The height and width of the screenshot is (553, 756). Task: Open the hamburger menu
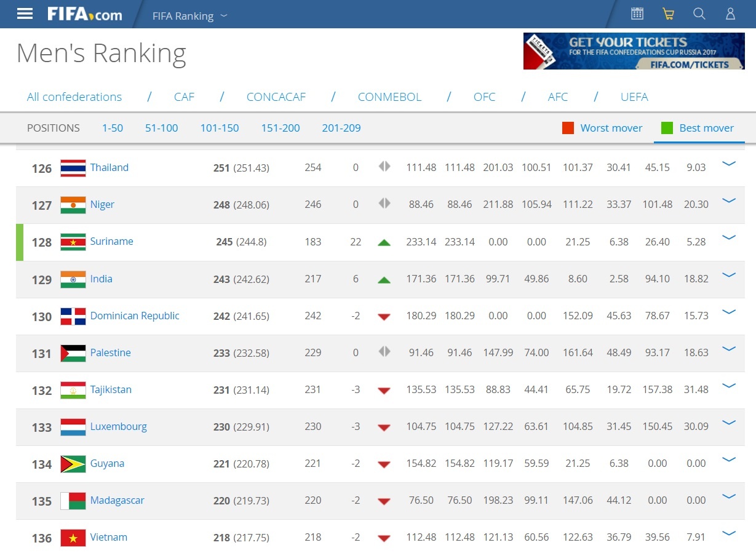[25, 14]
